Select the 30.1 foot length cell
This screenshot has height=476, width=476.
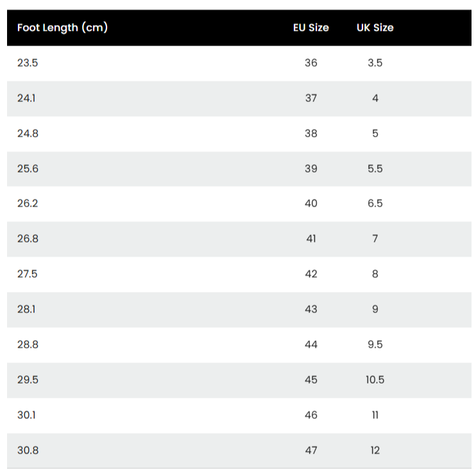coord(27,415)
